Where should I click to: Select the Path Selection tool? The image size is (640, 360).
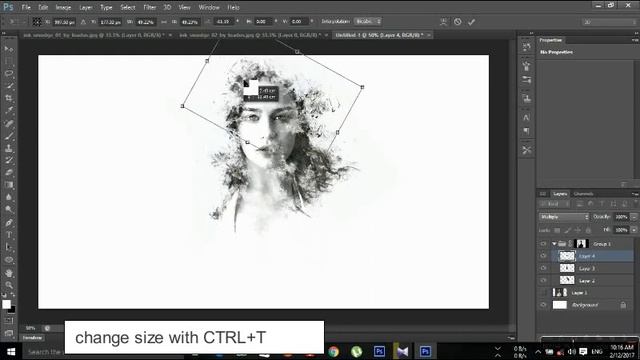pos(9,247)
